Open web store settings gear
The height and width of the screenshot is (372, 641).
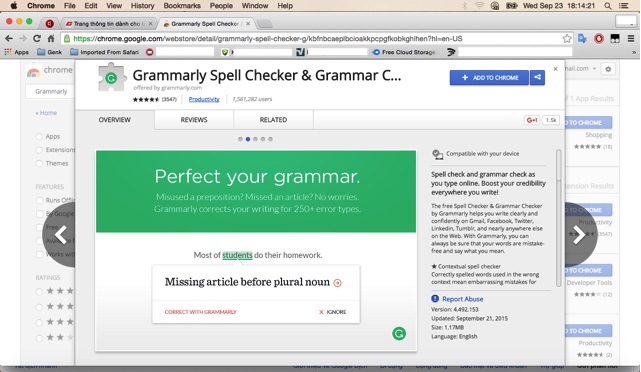point(608,69)
